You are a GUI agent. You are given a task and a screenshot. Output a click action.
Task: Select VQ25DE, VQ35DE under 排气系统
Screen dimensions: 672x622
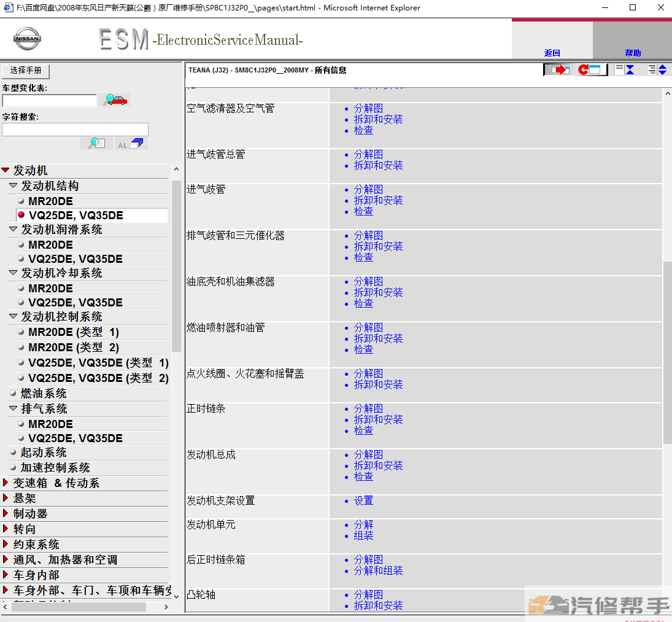pyautogui.click(x=75, y=438)
